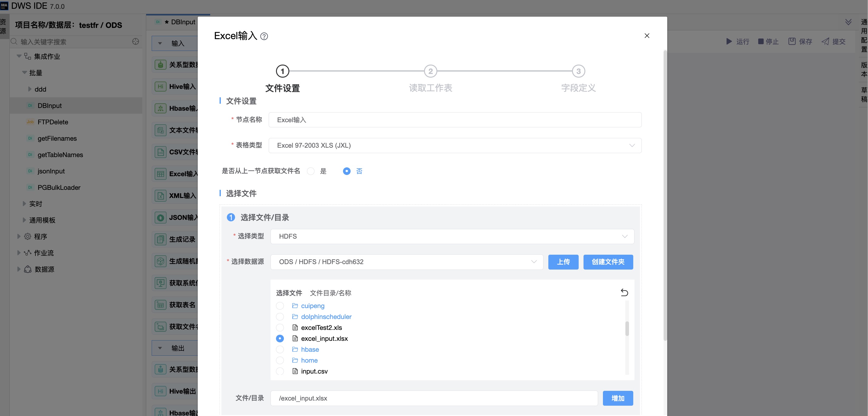Go to step 2 读取工作表
868x416 pixels.
pos(430,72)
